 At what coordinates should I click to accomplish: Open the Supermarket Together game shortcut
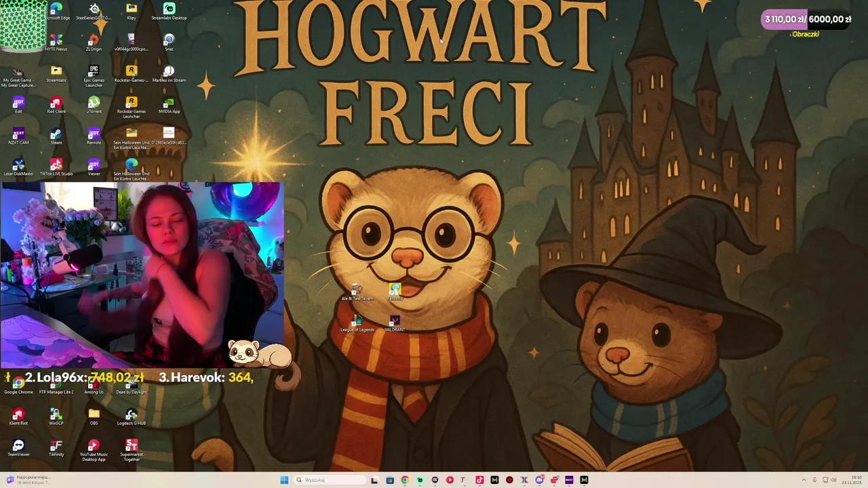point(132,450)
